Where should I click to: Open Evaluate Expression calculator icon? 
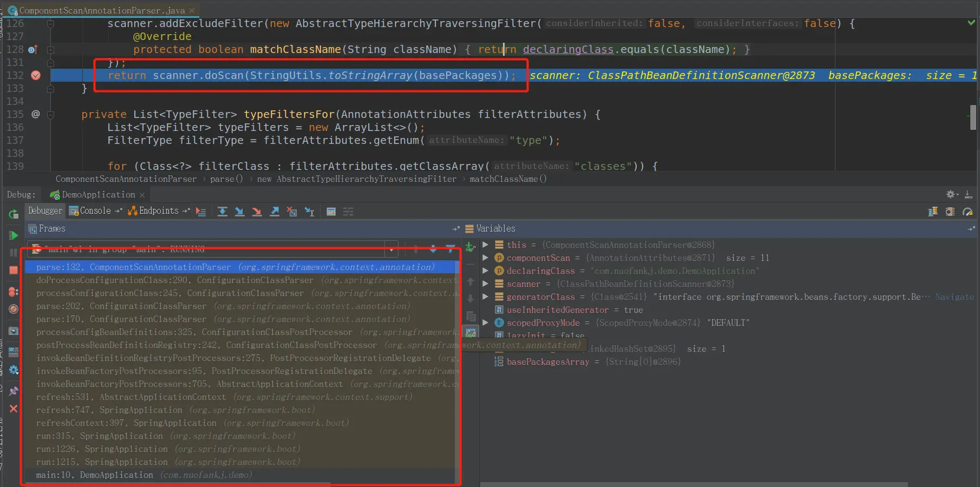click(x=331, y=212)
